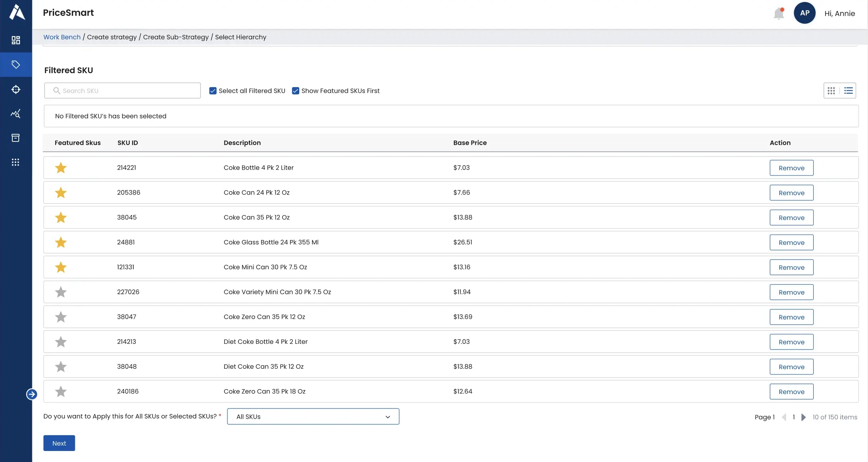Remove SKU 24881
The width and height of the screenshot is (868, 462).
pos(792,243)
